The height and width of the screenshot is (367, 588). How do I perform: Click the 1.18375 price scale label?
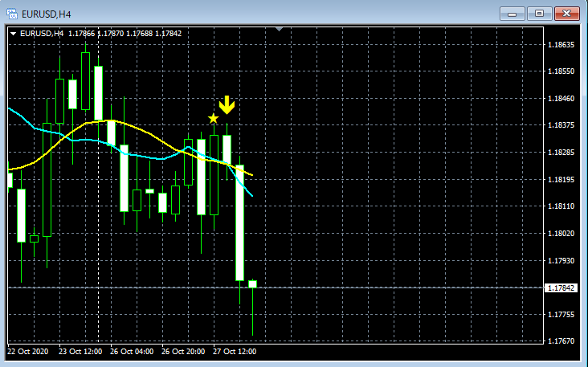tap(561, 125)
